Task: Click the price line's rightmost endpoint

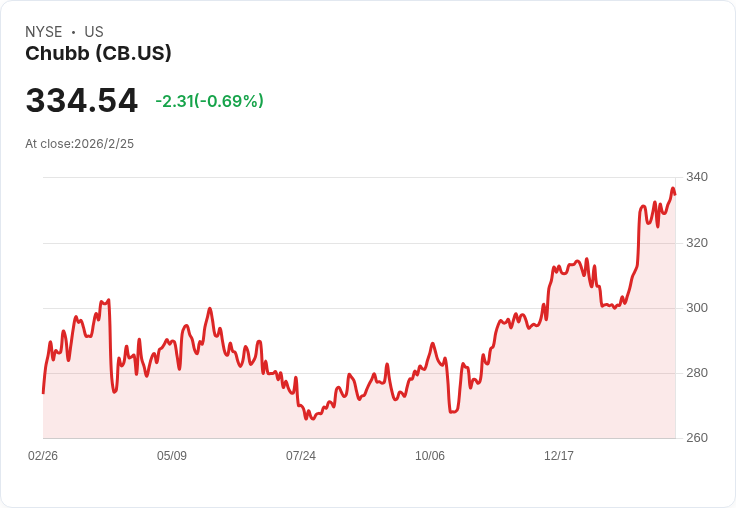Action: [675, 193]
